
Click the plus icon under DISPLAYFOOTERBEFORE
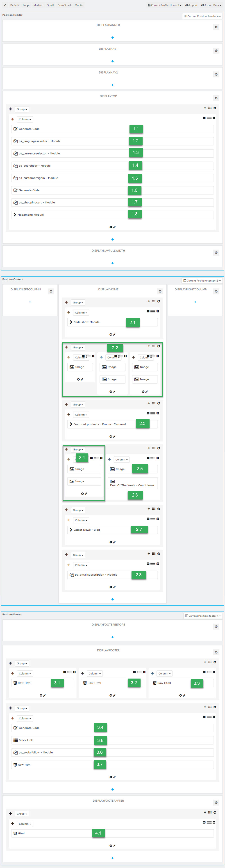click(112, 637)
